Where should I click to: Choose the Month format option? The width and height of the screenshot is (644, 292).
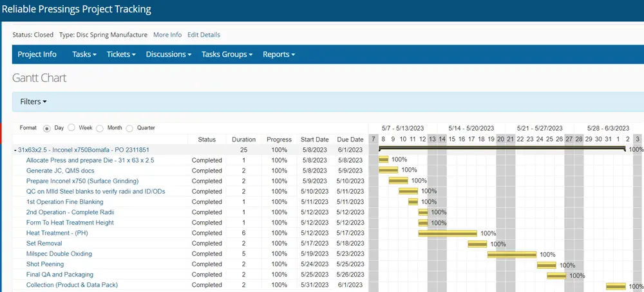pyautogui.click(x=100, y=128)
